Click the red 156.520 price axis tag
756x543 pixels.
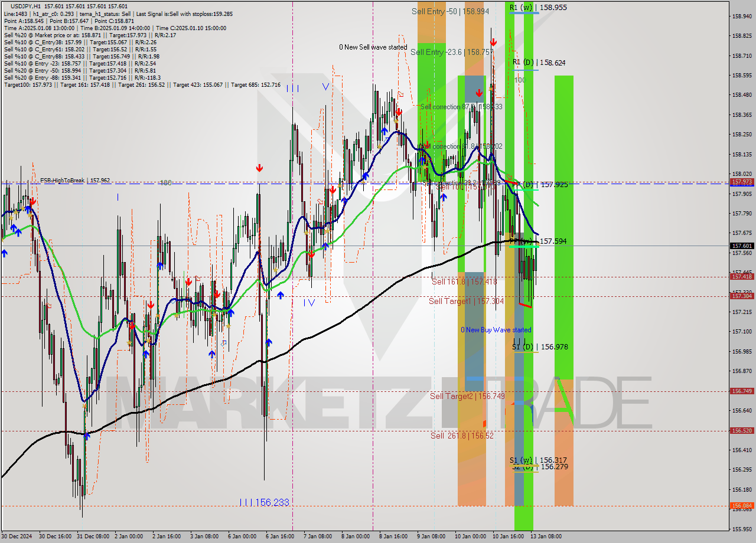coord(742,430)
